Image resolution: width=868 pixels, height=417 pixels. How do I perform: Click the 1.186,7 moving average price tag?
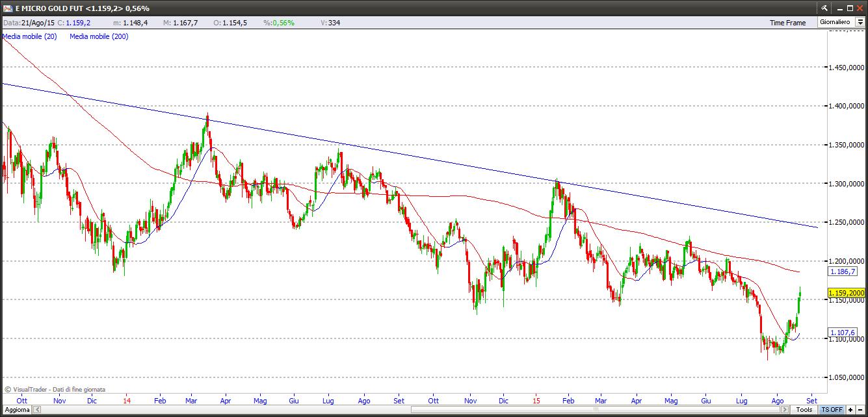842,272
